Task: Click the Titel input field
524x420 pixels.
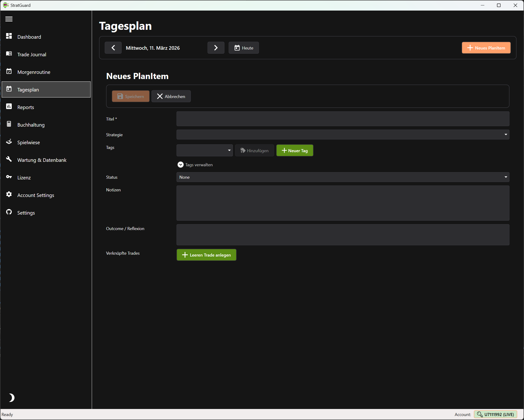Action: (343, 119)
